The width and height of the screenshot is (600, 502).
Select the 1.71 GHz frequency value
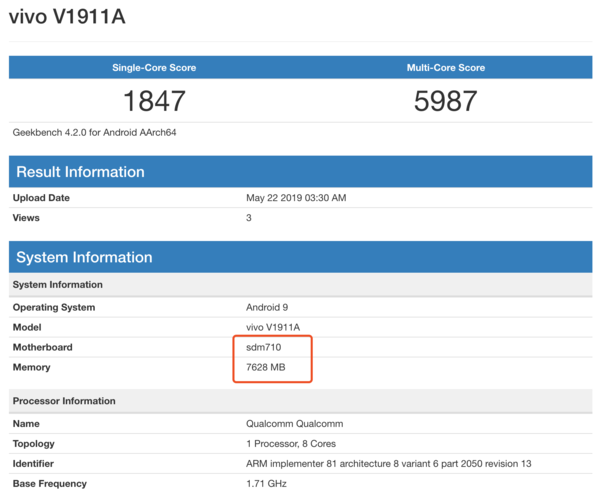point(267,484)
